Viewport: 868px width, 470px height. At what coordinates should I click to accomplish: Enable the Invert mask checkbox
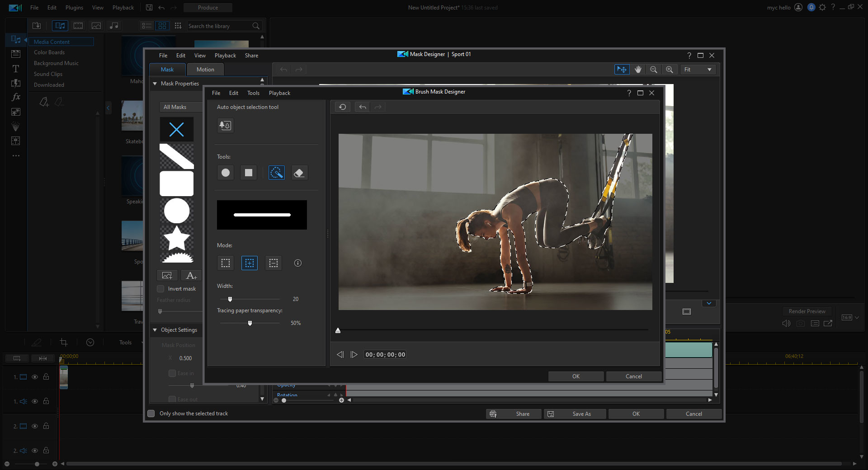point(160,288)
